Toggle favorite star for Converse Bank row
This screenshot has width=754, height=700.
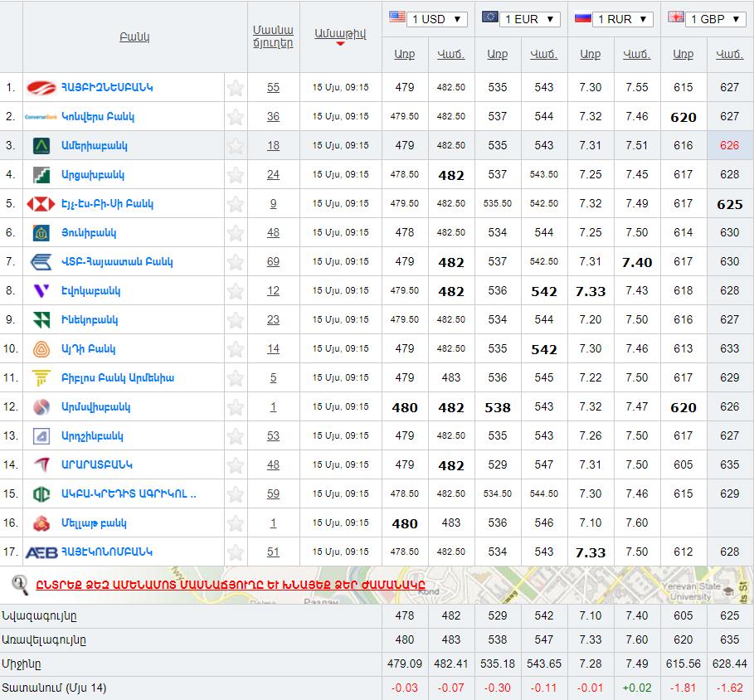tap(236, 117)
